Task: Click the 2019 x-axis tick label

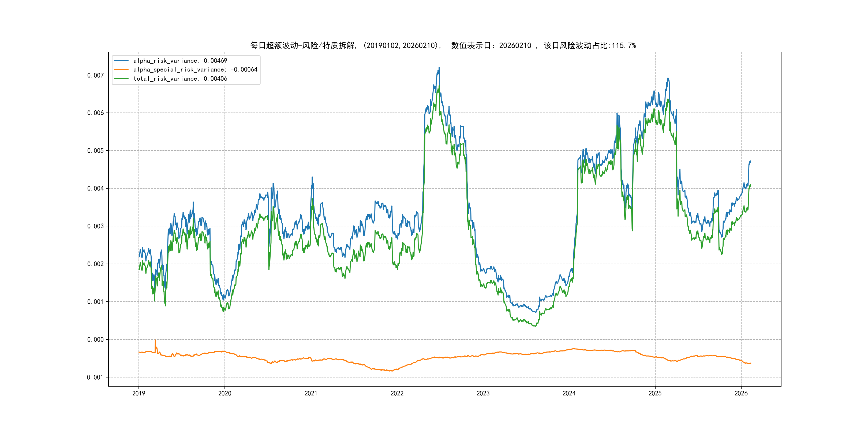Action: click(x=139, y=393)
